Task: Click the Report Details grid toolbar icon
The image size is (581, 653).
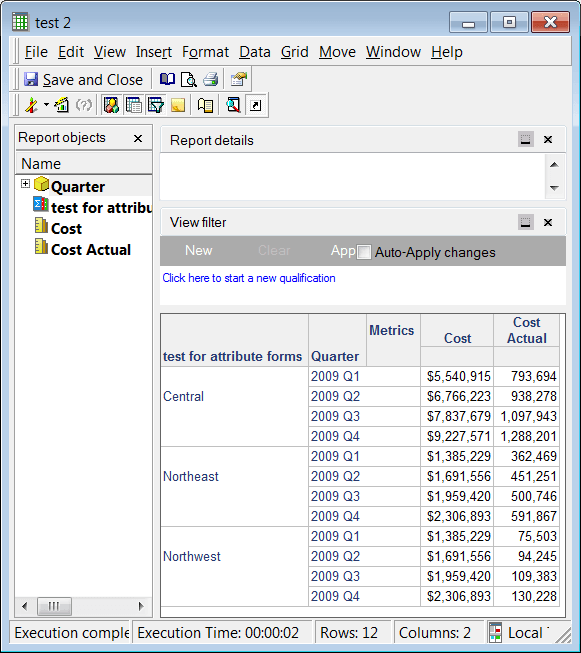Action: pyautogui.click(x=134, y=105)
